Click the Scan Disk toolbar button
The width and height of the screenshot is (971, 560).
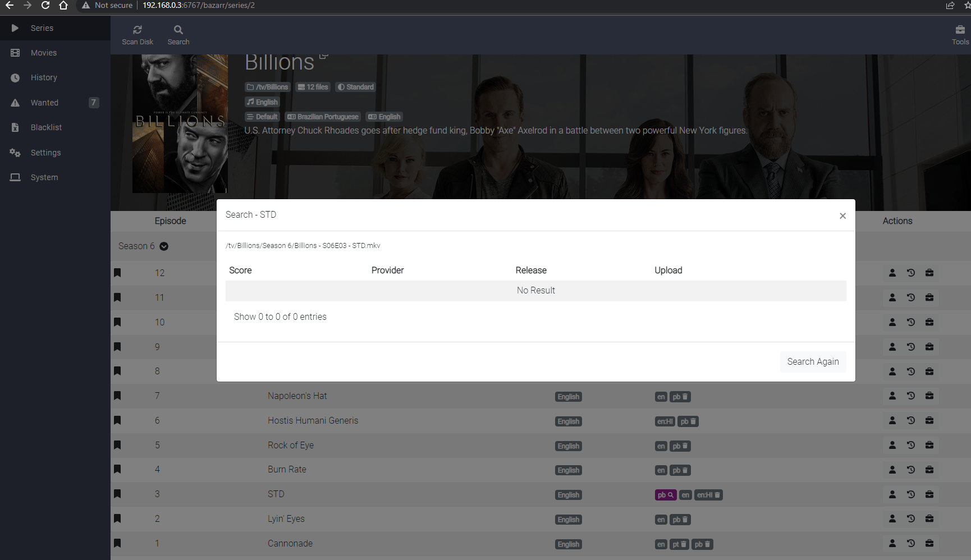point(138,35)
